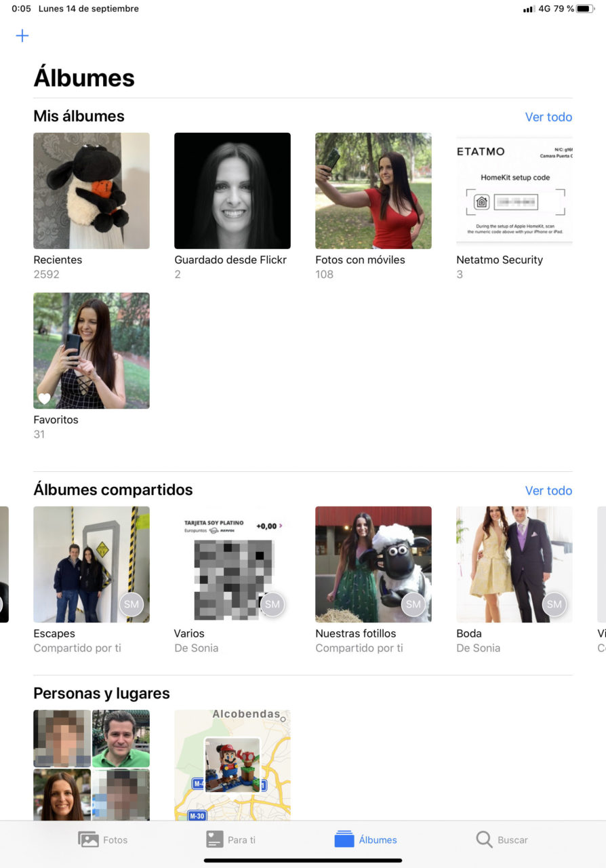Check the battery indicator in status bar
This screenshot has height=868, width=606.
click(584, 9)
